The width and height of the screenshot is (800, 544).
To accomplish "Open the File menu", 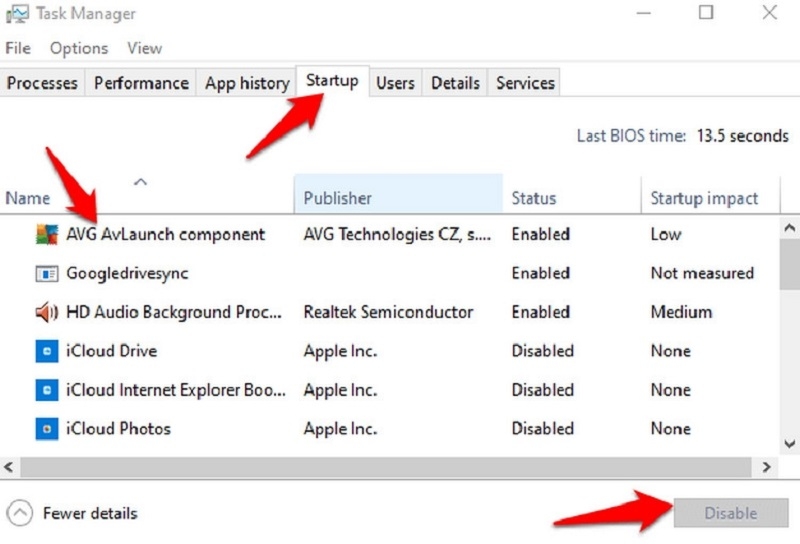I will (18, 48).
